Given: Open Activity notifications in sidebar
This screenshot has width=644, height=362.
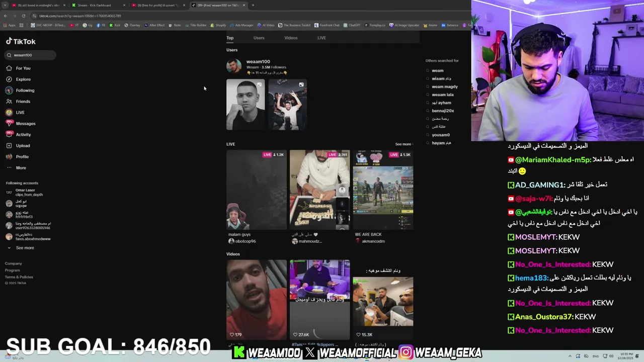Looking at the screenshot, I should coord(19,135).
